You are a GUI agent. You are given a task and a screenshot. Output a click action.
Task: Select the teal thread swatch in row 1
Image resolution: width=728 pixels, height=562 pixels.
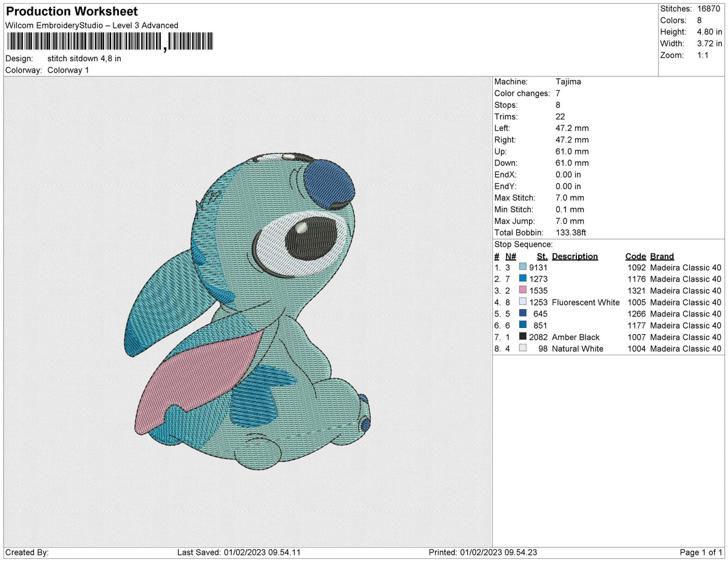[522, 267]
